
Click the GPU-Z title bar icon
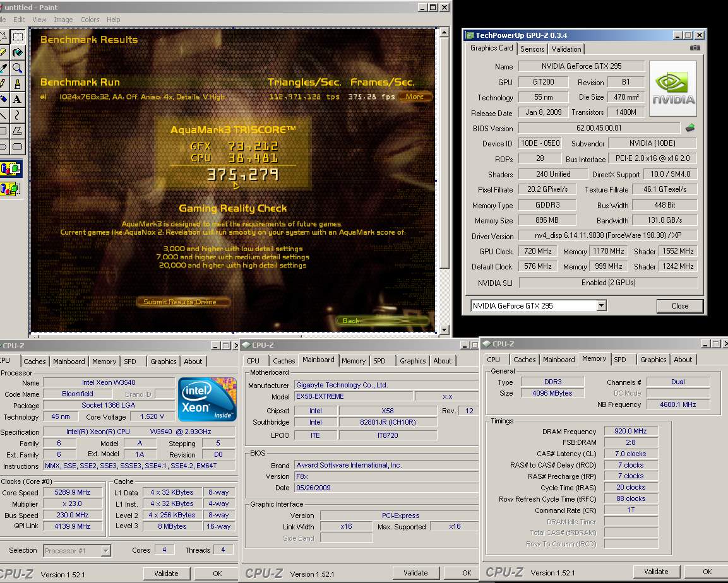[469, 35]
